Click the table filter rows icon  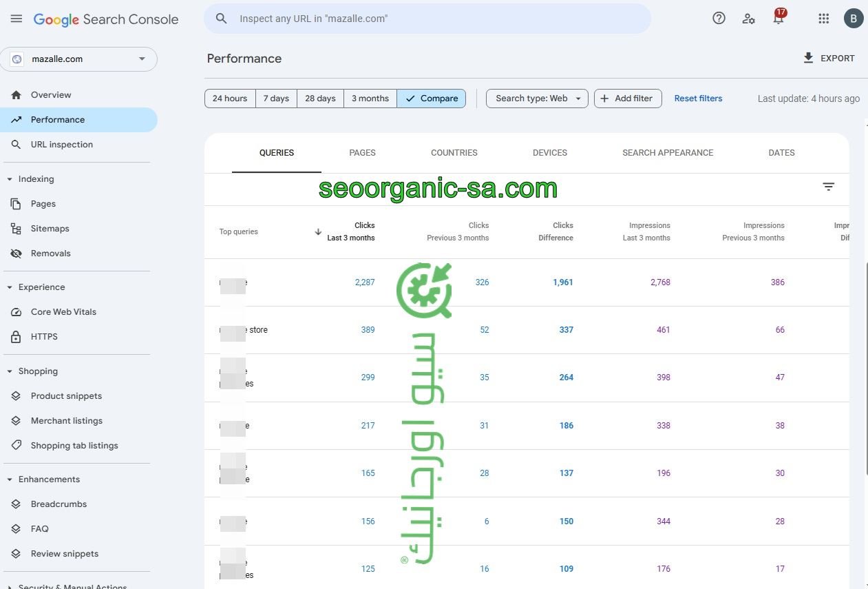pos(828,187)
